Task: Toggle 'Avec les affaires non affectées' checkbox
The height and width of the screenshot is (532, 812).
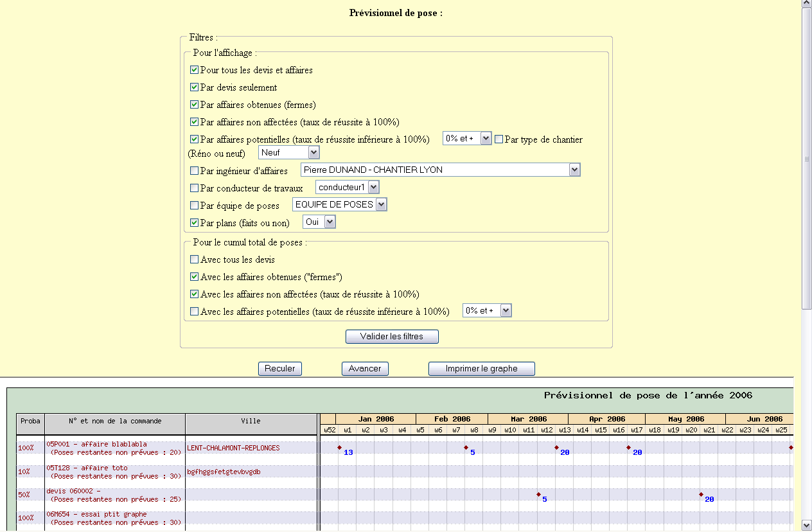Action: click(194, 294)
